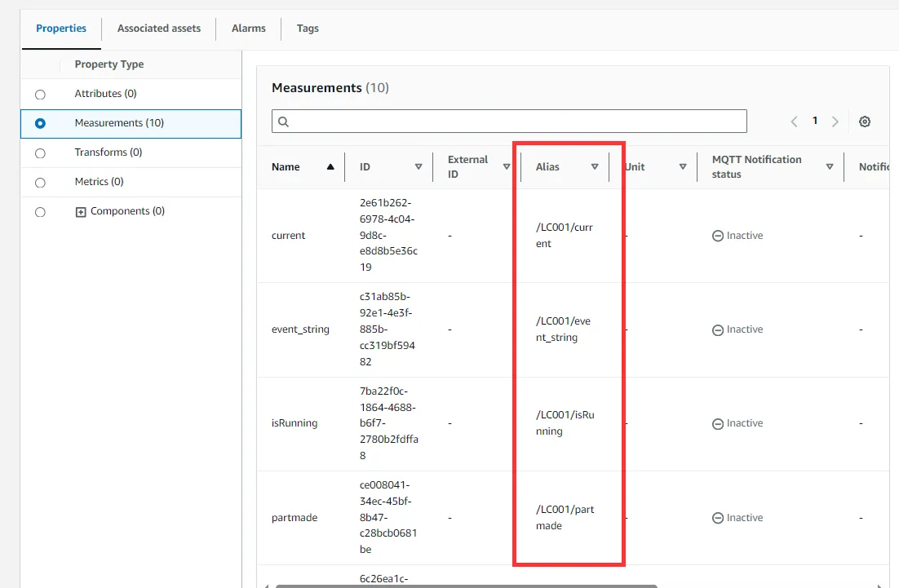Click the Attributes (0) label
Viewport: 899px width, 588px height.
(105, 94)
